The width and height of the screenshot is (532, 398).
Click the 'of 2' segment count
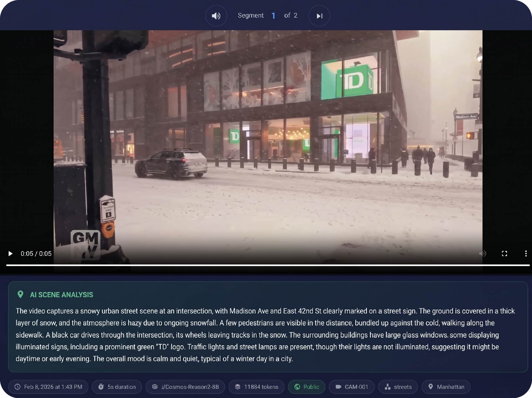point(291,16)
